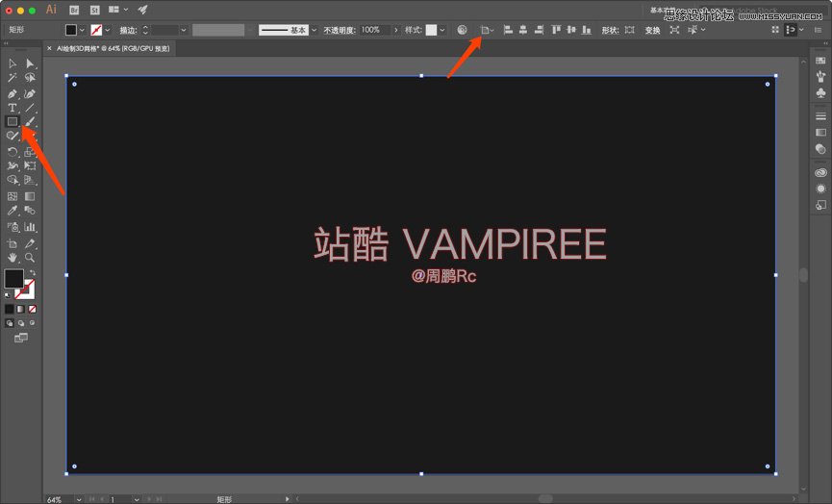Enable Draw Normal mode

(x=9, y=323)
